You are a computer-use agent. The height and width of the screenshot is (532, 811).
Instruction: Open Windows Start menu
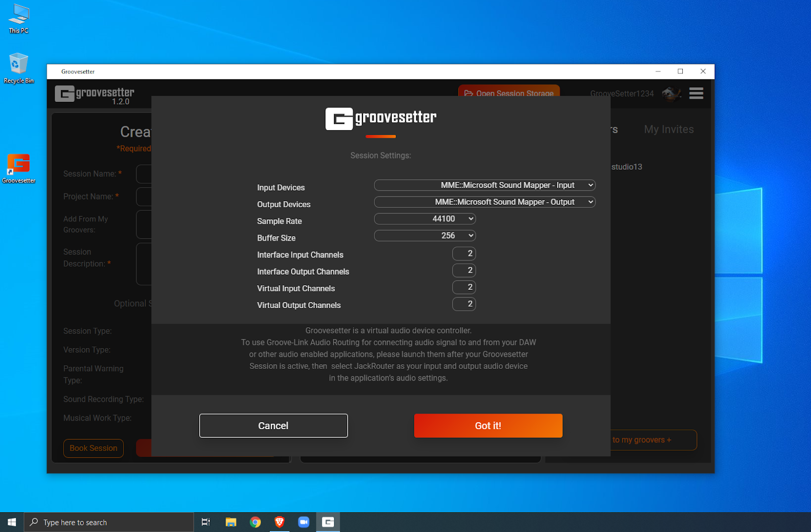tap(12, 522)
